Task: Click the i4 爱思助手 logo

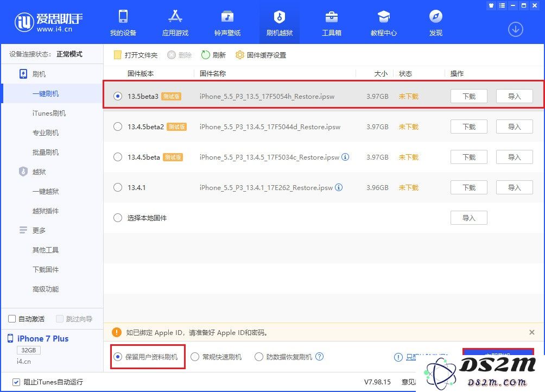Action: pyautogui.click(x=48, y=22)
